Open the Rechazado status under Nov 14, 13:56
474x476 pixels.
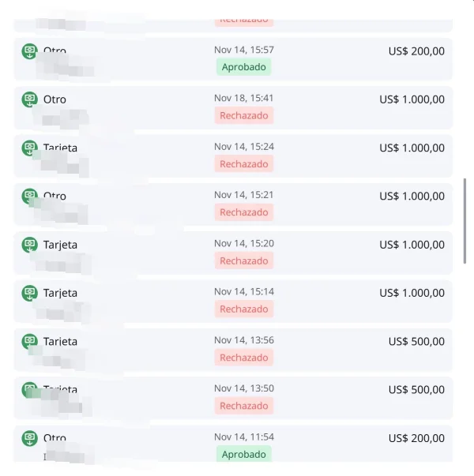[244, 358]
